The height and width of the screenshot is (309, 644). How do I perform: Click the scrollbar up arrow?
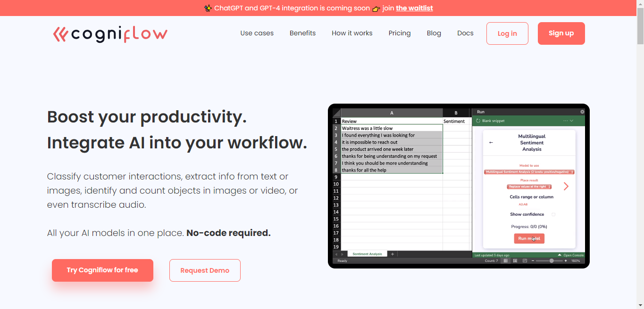[640, 4]
